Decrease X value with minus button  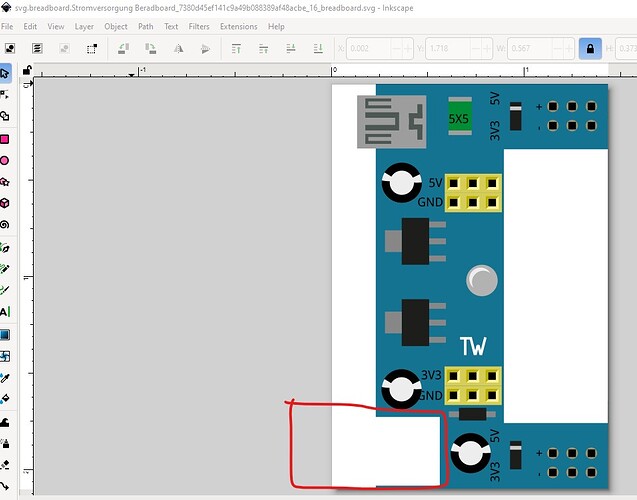tap(396, 48)
